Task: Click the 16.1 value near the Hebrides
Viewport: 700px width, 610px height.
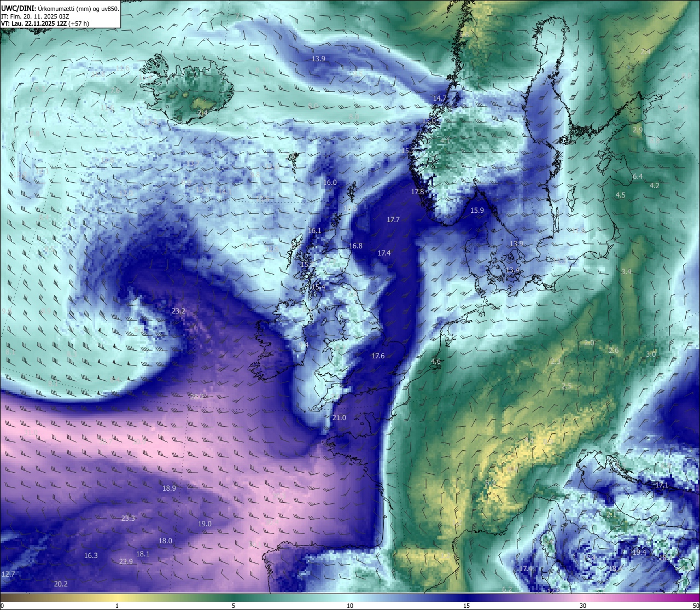Action: tap(315, 231)
